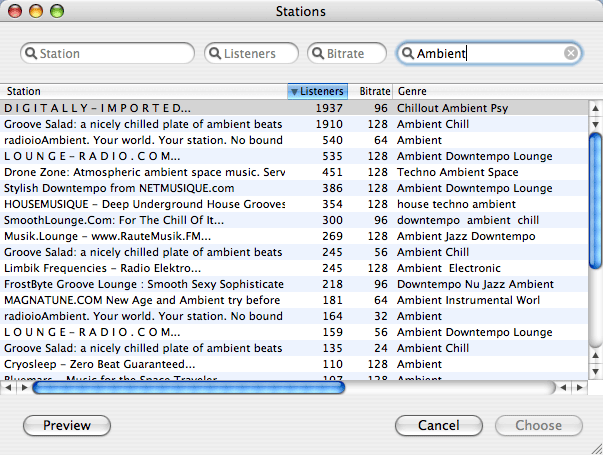Select Groove Salad row with 135 listeners

[294, 348]
